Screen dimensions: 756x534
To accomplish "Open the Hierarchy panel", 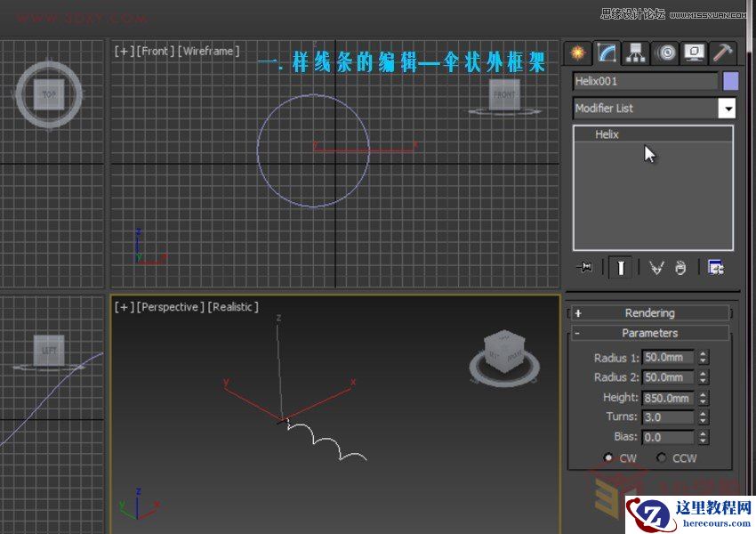I will [x=634, y=53].
